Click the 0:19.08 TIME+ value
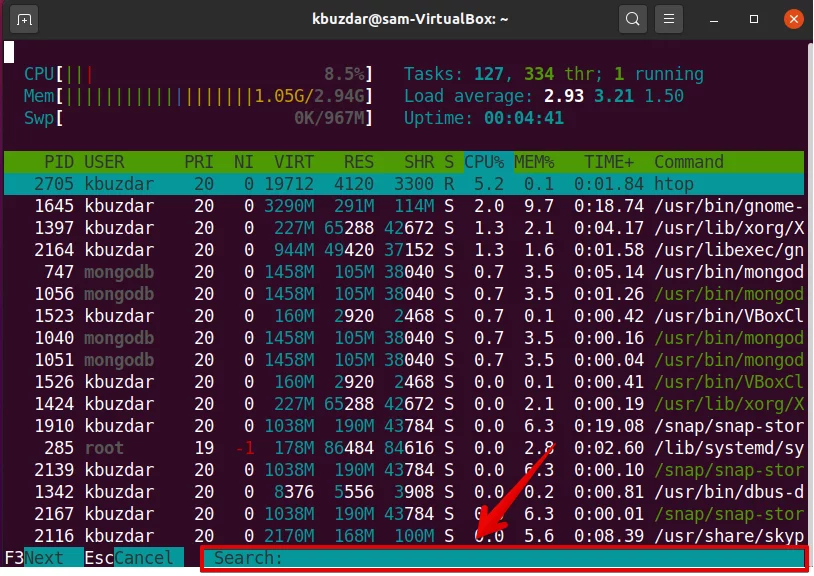 609,426
